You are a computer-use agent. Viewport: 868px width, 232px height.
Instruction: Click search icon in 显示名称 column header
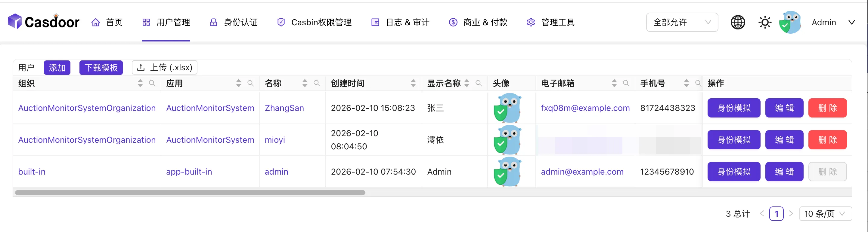point(479,83)
